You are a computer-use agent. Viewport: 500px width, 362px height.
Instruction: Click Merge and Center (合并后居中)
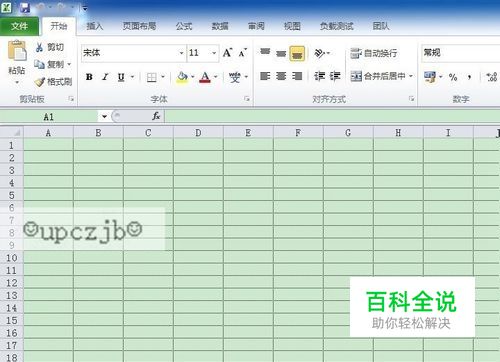tap(378, 76)
